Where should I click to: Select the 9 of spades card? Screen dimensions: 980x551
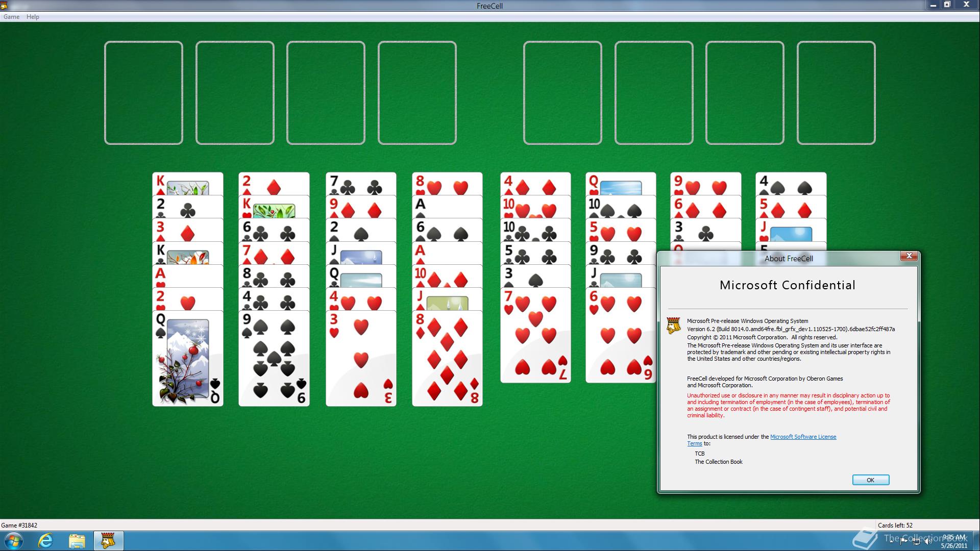[274, 359]
